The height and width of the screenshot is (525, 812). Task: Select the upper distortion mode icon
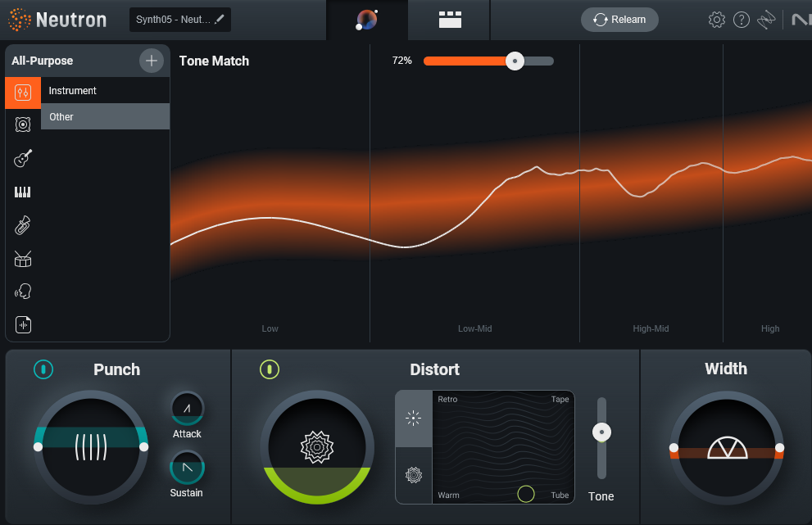413,419
